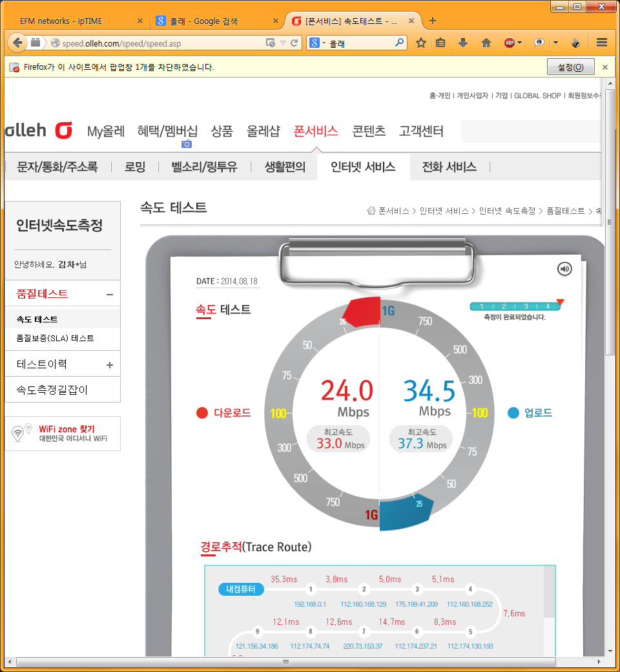620x672 pixels.
Task: Switch to the 올래 - Google 검색 tab
Action: click(218, 21)
